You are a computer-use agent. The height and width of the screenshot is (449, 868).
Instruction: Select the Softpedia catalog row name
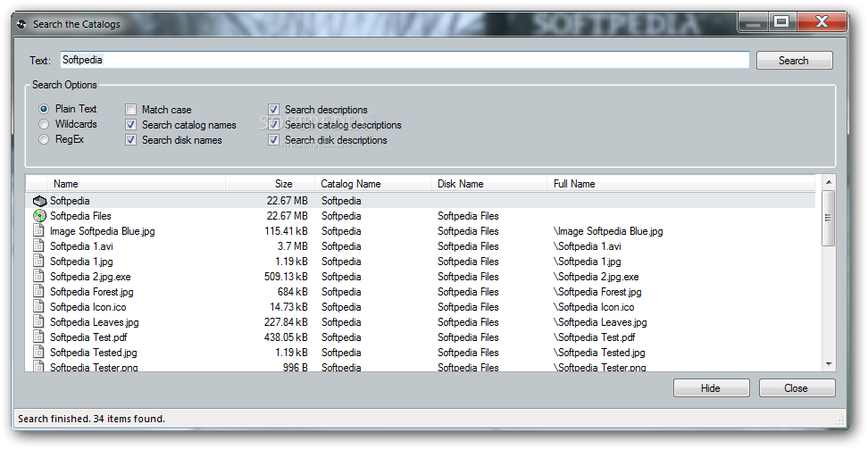pos(70,201)
